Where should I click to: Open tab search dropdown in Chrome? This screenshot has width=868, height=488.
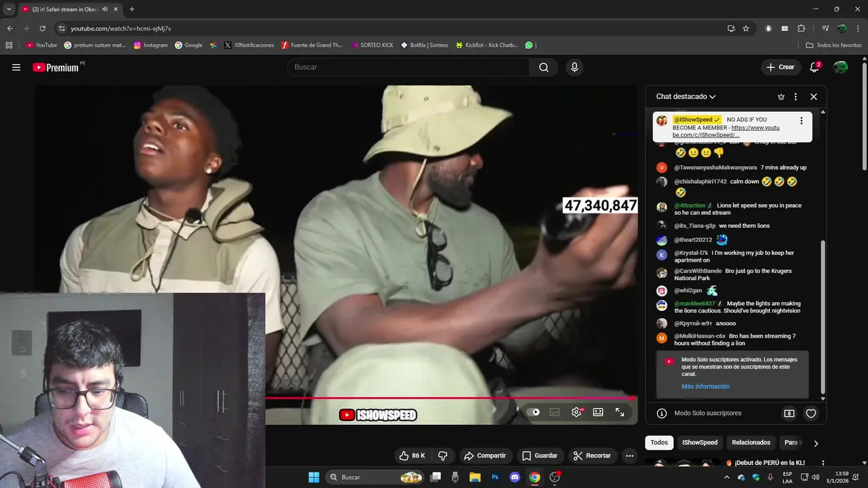pyautogui.click(x=9, y=9)
